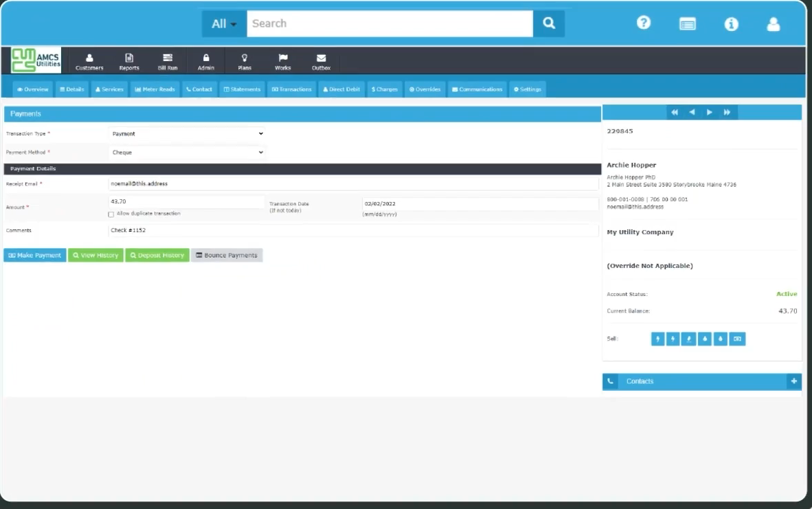Enable Allow duplicate transaction

[111, 214]
